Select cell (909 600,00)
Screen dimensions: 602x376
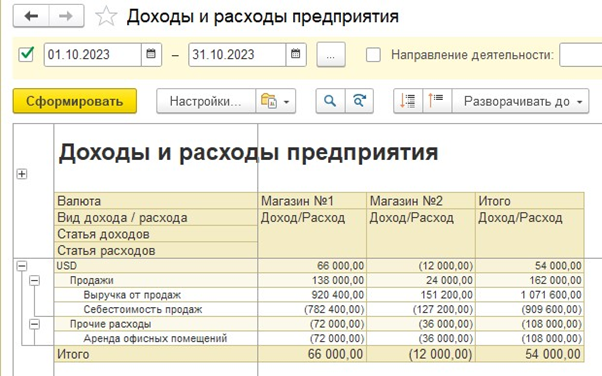pyautogui.click(x=530, y=310)
